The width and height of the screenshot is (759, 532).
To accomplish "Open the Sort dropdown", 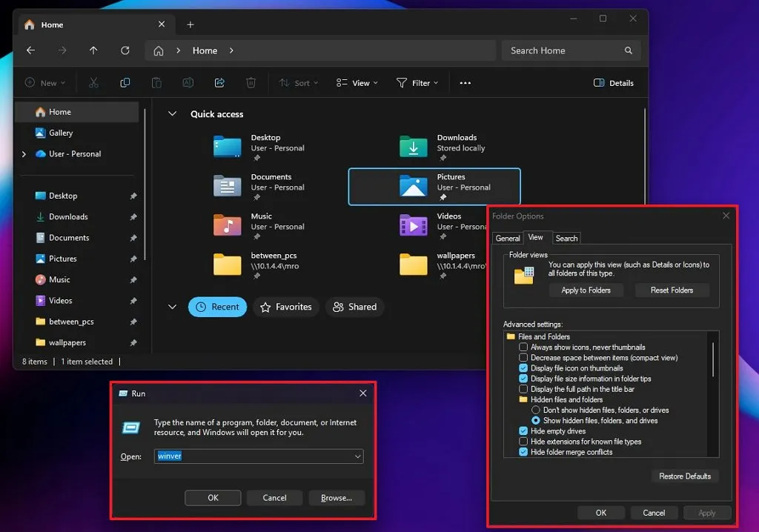I will tap(298, 82).
